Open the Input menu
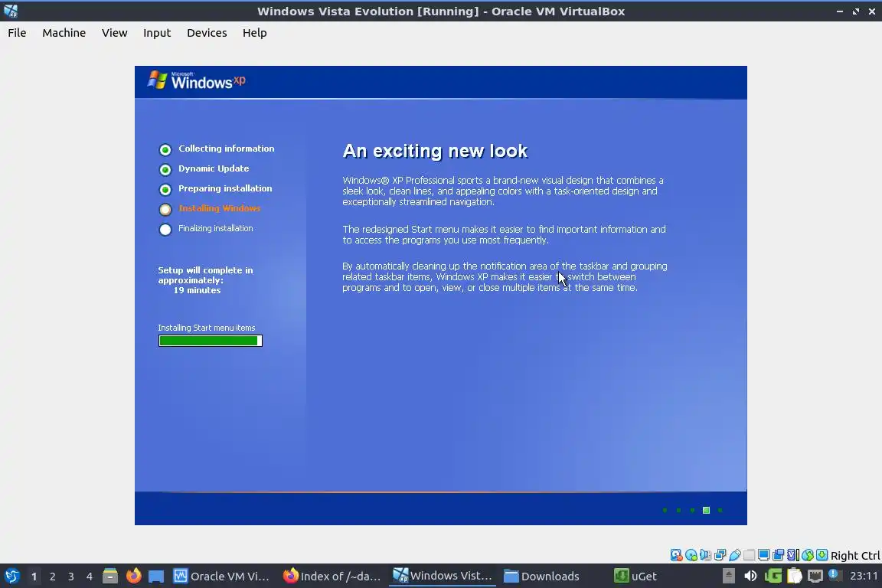This screenshot has width=882, height=588. pos(157,33)
